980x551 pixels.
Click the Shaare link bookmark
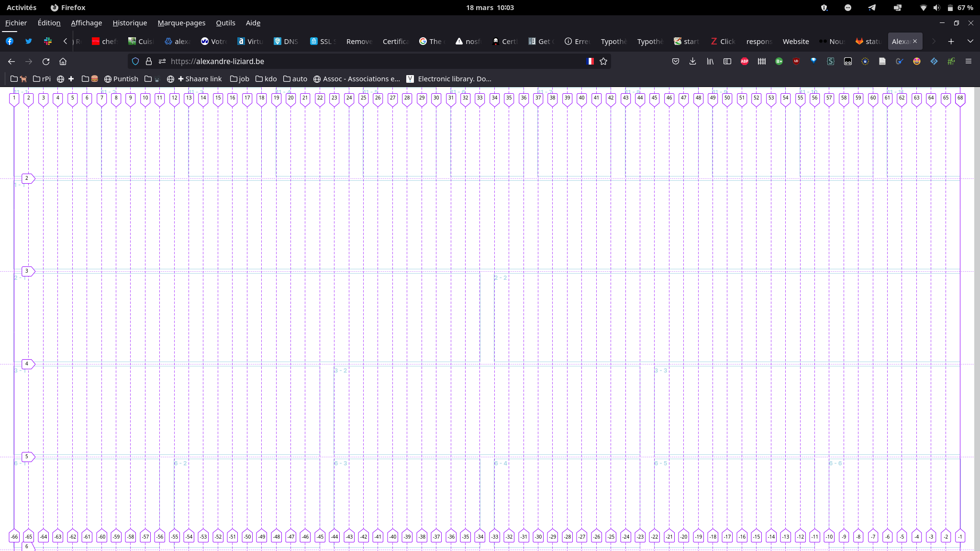tap(199, 79)
